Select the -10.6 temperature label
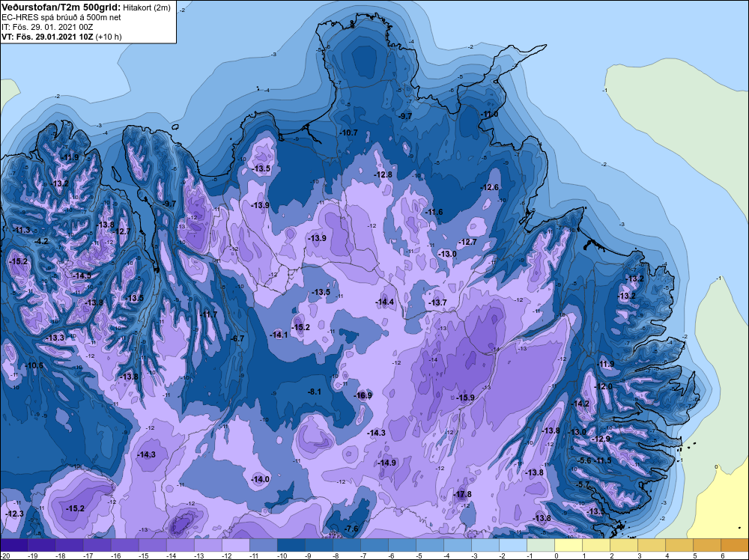 (x=34, y=365)
